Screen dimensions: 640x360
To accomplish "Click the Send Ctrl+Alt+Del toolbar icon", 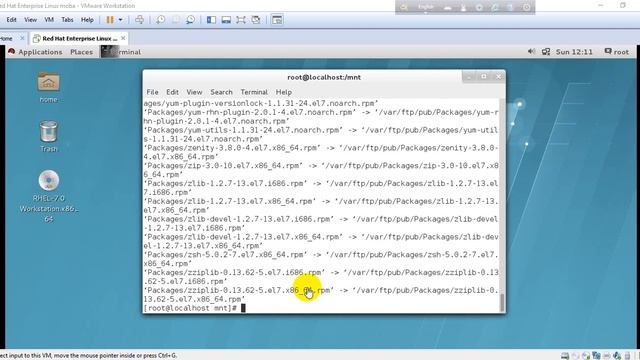I will [139, 20].
